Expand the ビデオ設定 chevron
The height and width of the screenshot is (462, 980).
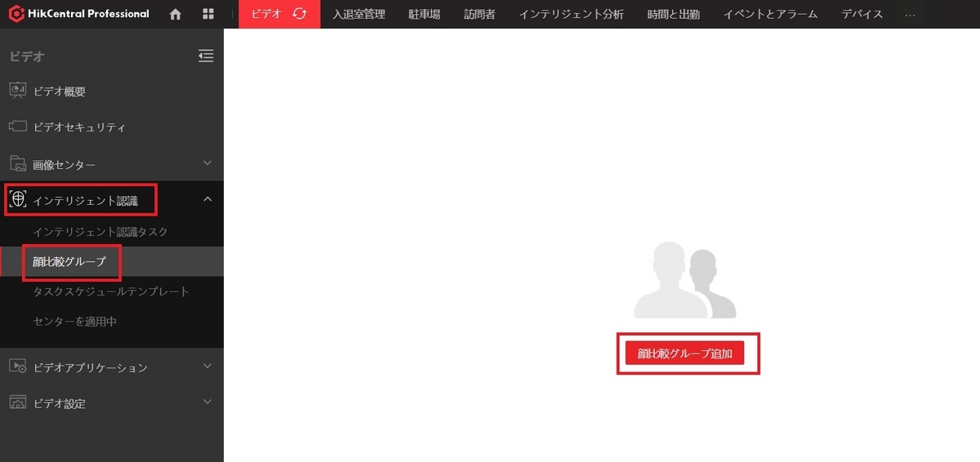(x=207, y=402)
